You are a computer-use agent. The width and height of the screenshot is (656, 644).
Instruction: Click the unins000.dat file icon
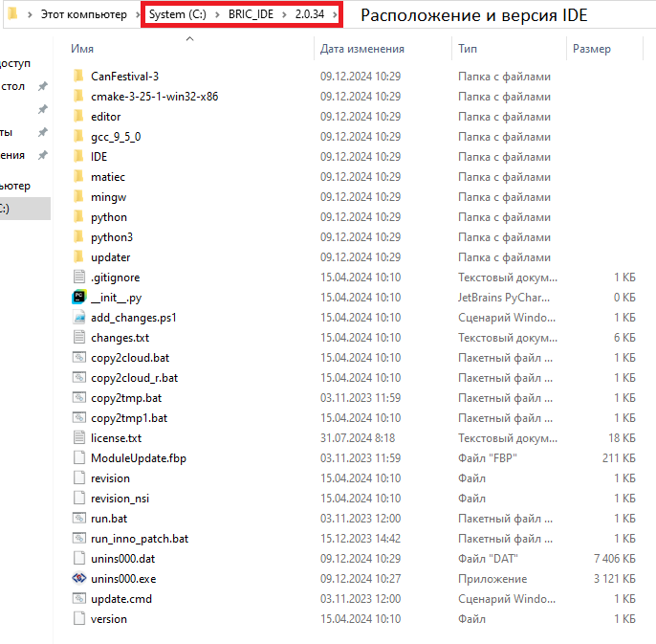coord(79,558)
